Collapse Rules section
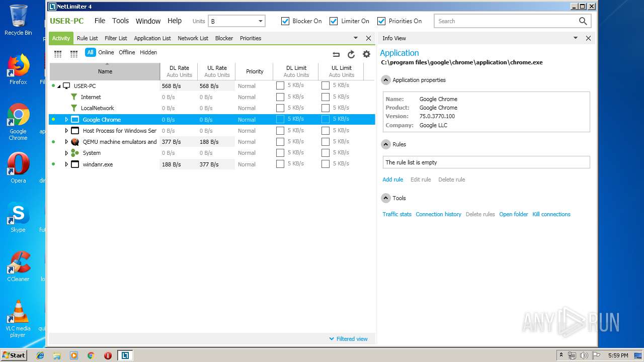Image resolution: width=644 pixels, height=362 pixels. [386, 144]
